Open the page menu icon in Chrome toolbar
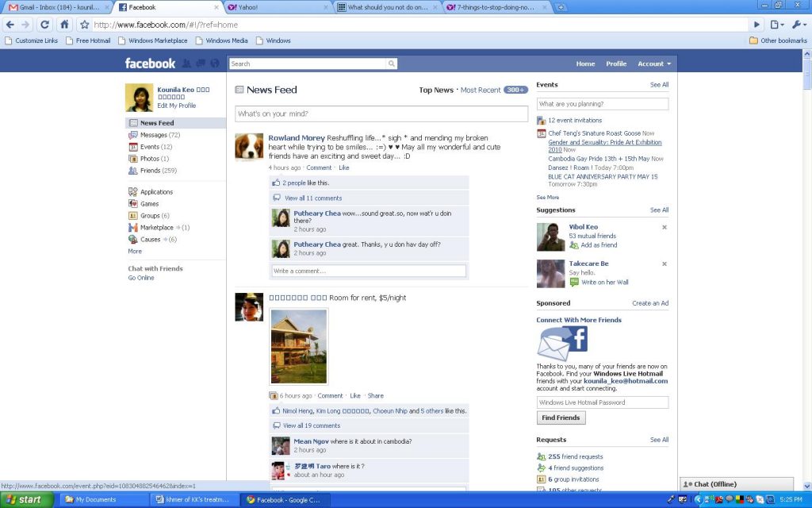Viewport: 812px width, 508px height. tap(776, 25)
